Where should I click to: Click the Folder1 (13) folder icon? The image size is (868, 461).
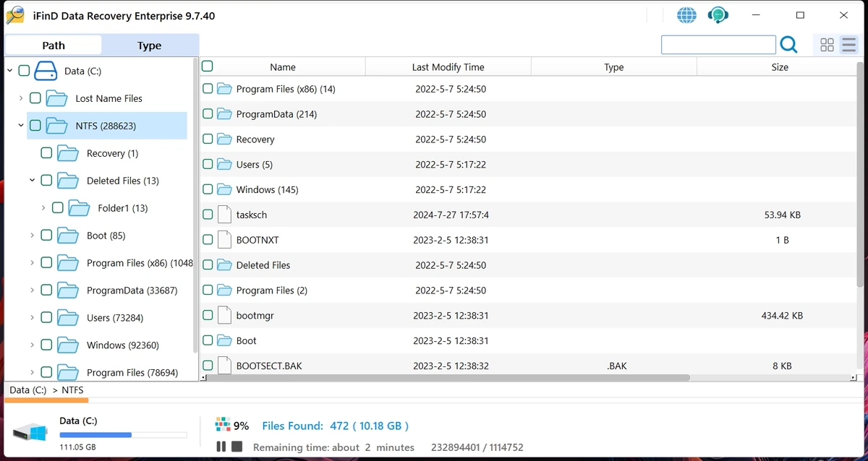coord(79,208)
